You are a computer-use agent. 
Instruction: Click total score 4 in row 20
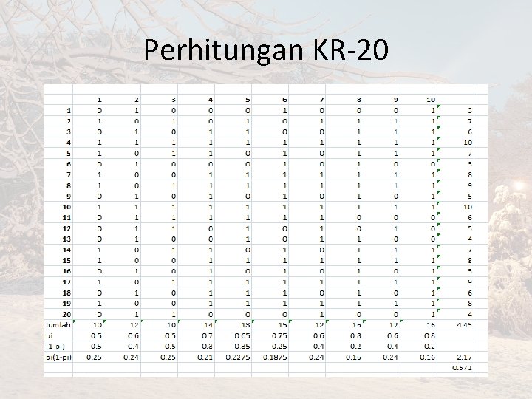[470, 314]
